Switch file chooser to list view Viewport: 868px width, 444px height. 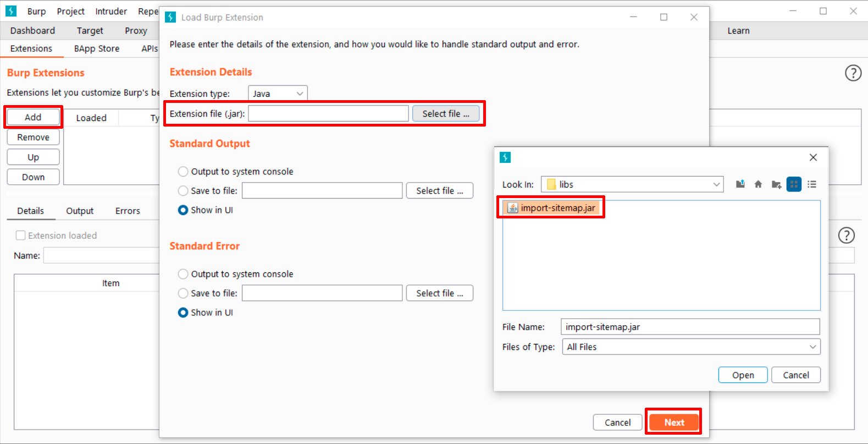pos(812,184)
